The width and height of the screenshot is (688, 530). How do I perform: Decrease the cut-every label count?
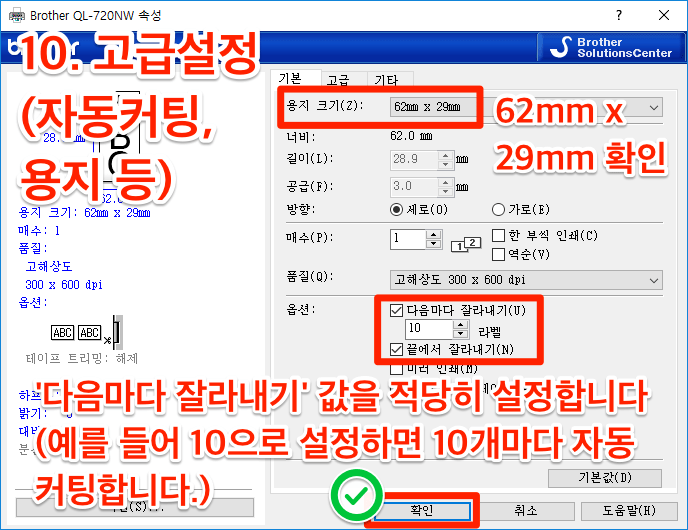pos(461,334)
